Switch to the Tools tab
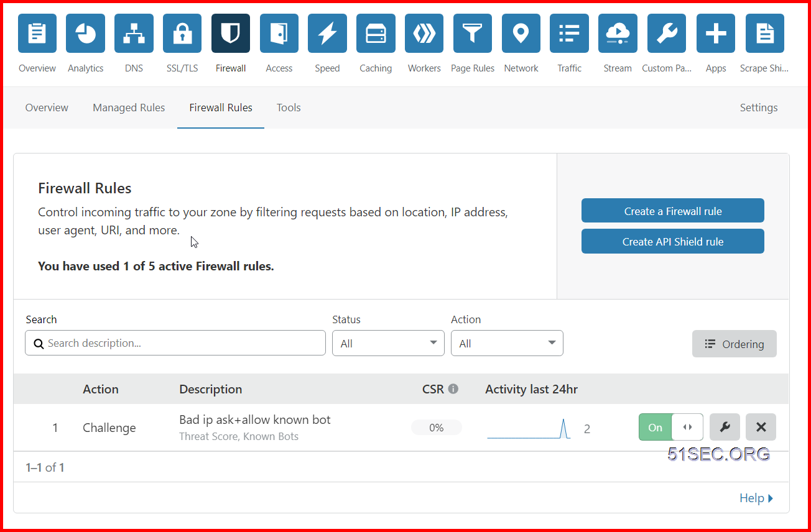Screen dimensions: 811x532 pos(289,108)
